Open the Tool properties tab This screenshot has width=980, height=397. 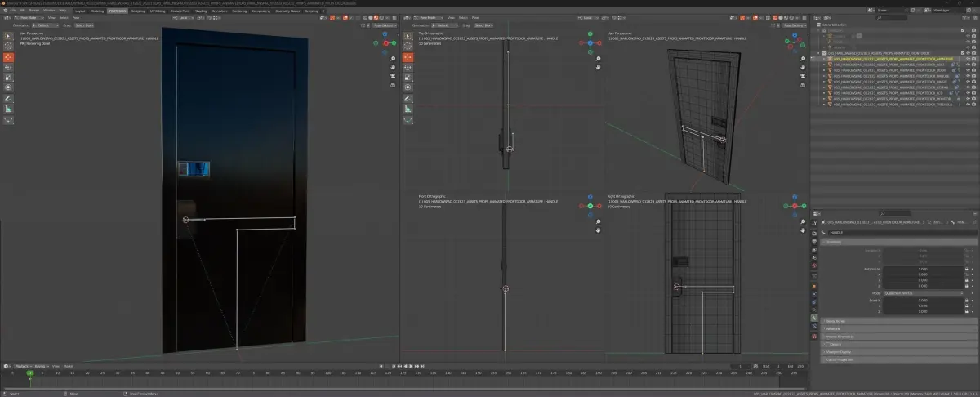pos(814,222)
